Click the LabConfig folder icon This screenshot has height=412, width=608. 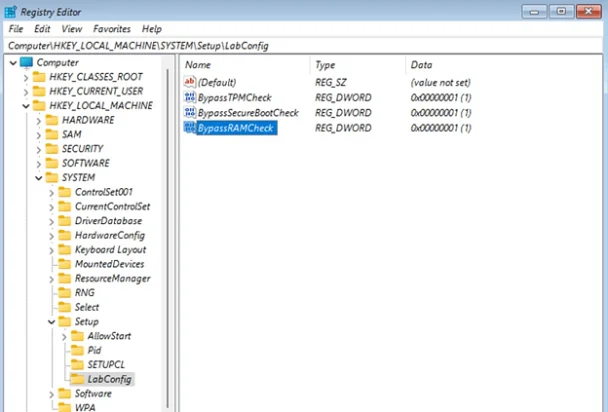(x=77, y=379)
